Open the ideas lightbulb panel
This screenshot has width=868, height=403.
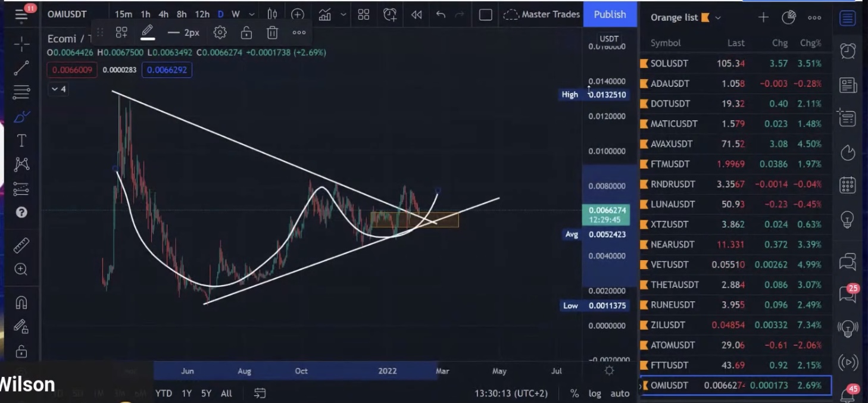pos(848,220)
